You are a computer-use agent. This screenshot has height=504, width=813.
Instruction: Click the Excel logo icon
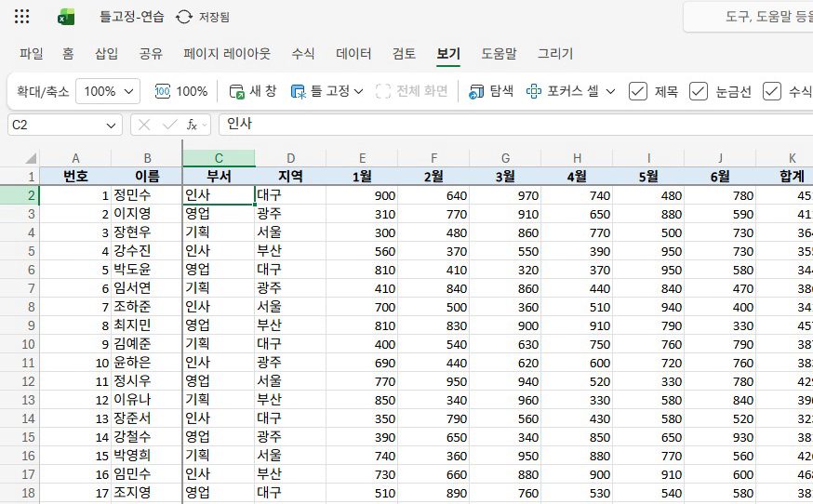click(66, 17)
